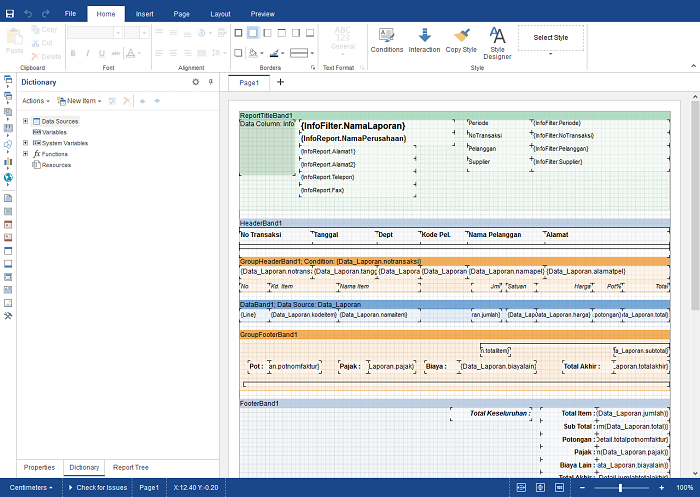Activate the Copy Style brush icon
700x497 pixels.
click(461, 35)
